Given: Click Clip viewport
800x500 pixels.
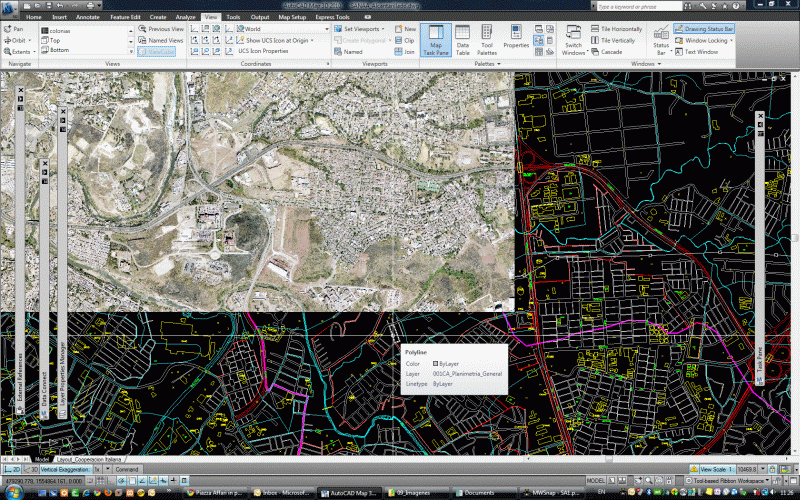Looking at the screenshot, I should tap(405, 40).
